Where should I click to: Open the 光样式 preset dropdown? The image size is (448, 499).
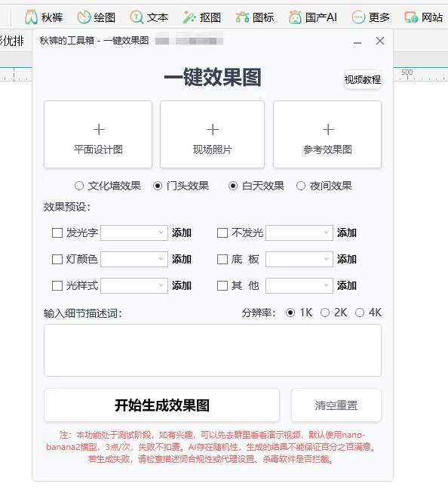pos(134,286)
